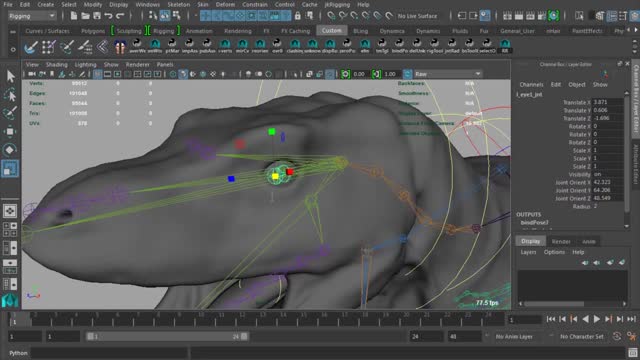Choose the Lasso select tool
The width and height of the screenshot is (640, 360).
tap(10, 95)
